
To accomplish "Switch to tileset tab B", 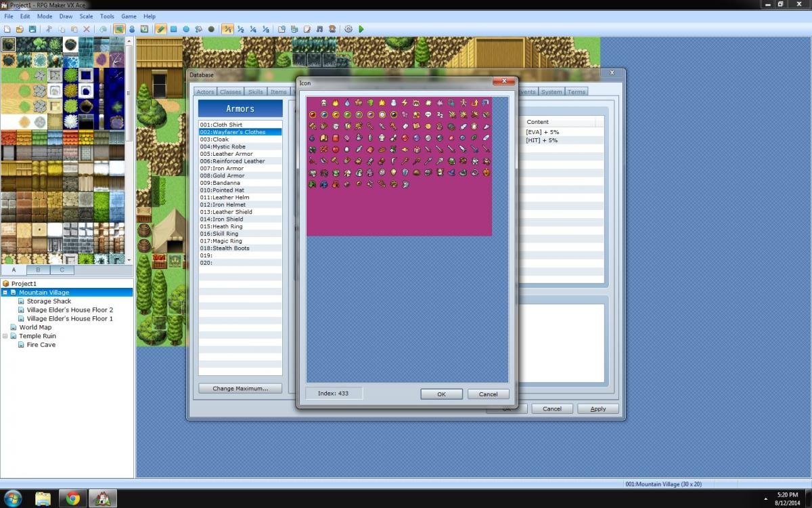I will tap(38, 270).
